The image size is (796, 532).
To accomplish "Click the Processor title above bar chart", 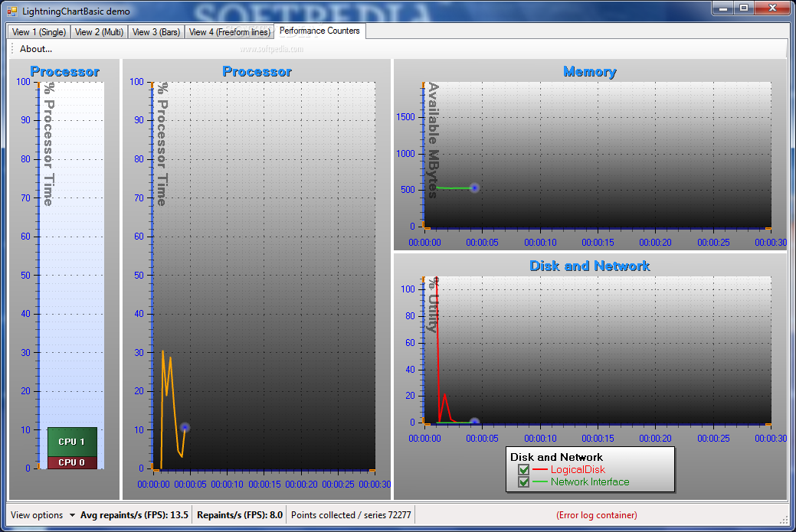I will (65, 71).
